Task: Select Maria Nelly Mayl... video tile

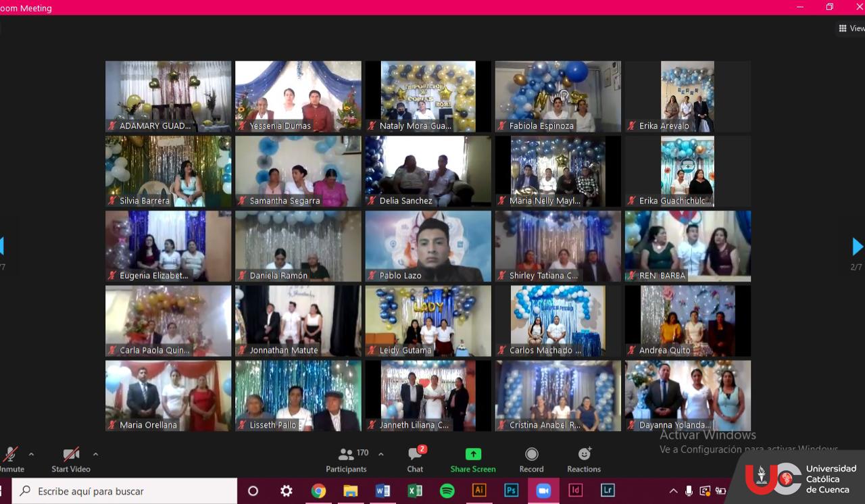Action: click(558, 172)
